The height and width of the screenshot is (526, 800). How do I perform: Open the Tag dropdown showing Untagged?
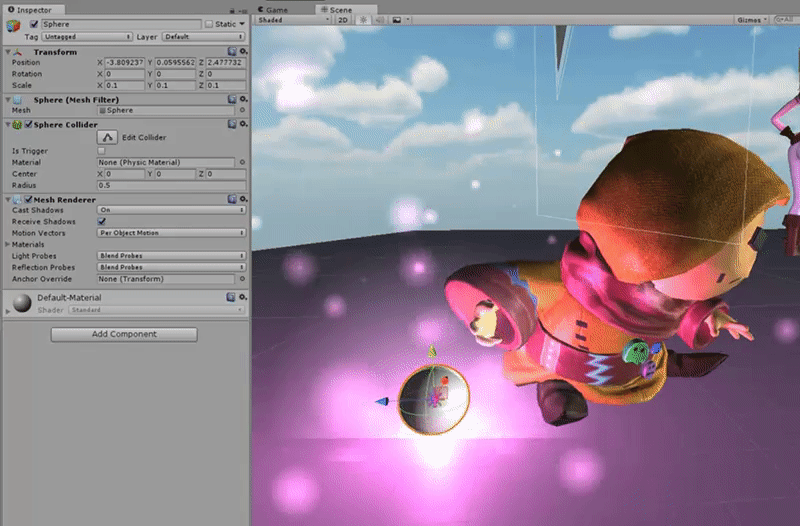(87, 37)
